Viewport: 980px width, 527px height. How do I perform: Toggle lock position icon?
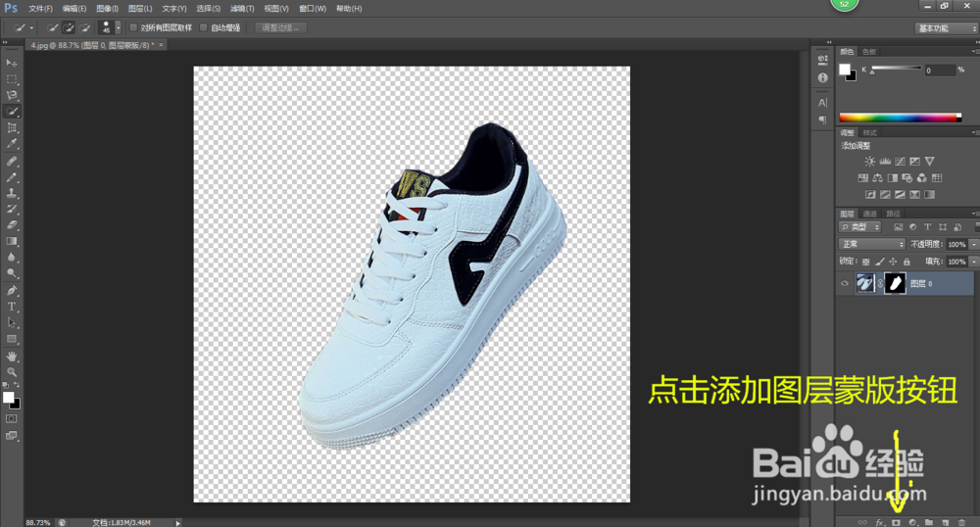coord(893,262)
